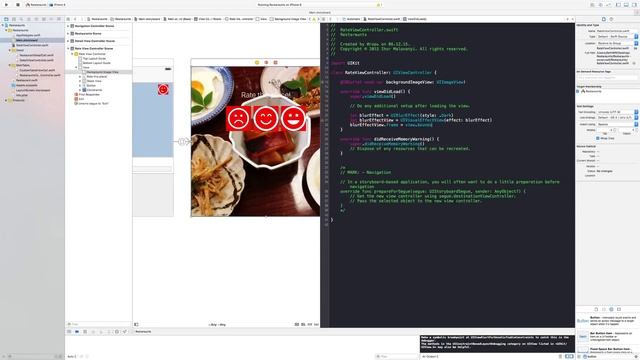Collapse the Restaurants project root
The image size is (640, 360).
coord(3,25)
